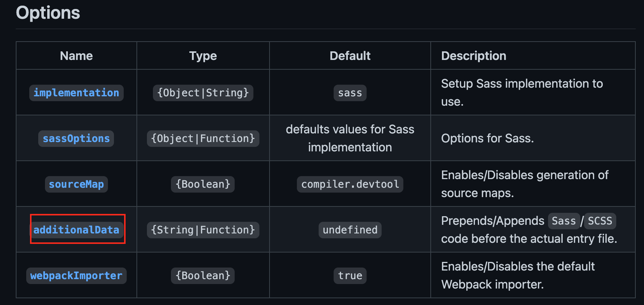The height and width of the screenshot is (305, 644).
Task: Click the {Object|String} type code
Action: [x=203, y=93]
